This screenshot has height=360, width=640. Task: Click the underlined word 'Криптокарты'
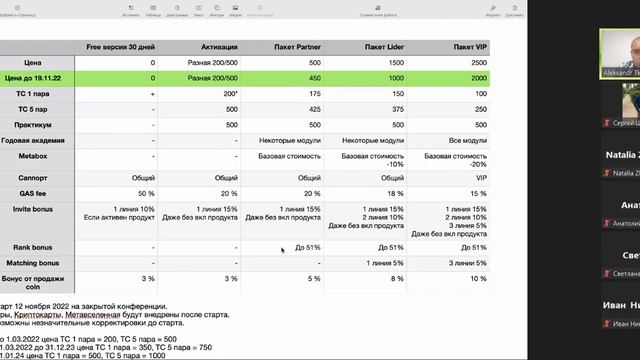pyautogui.click(x=38, y=315)
